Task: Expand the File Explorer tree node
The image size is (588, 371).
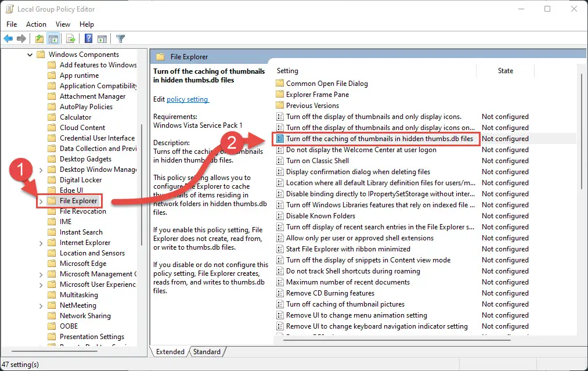Action: (x=41, y=201)
